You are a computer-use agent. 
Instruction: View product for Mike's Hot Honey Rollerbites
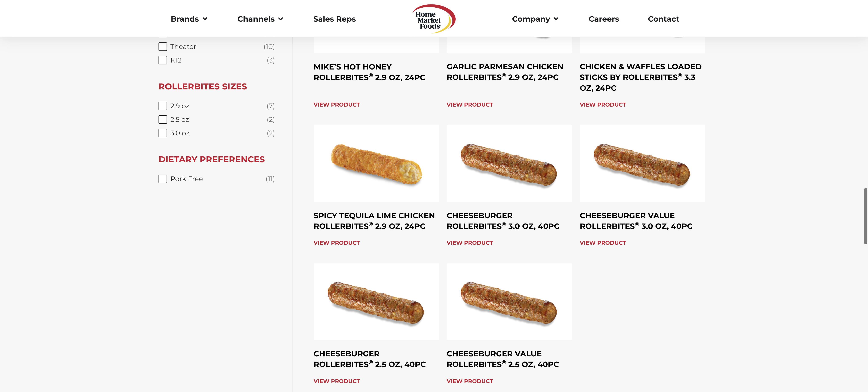(336, 105)
